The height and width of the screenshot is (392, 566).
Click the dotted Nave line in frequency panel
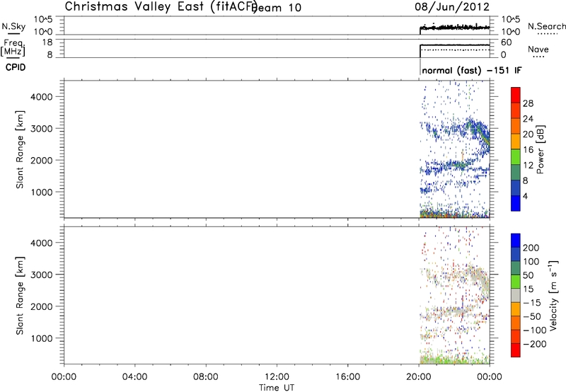(455, 50)
